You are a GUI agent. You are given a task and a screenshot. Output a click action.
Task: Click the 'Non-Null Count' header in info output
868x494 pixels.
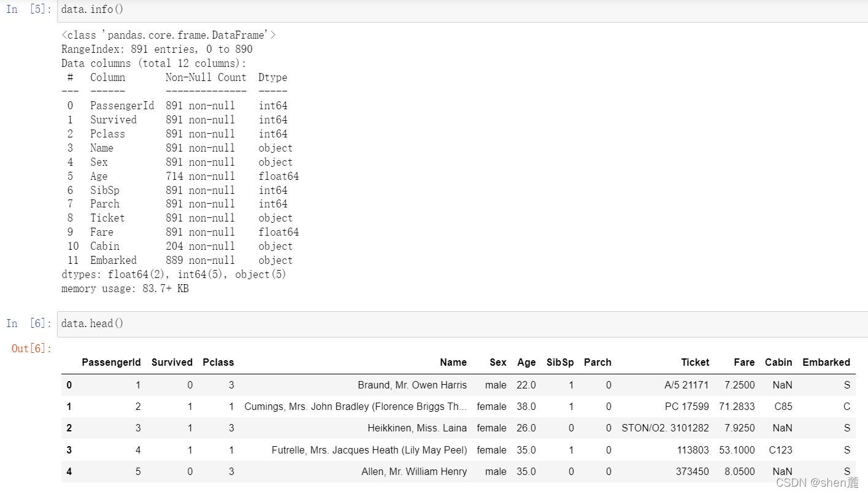pyautogui.click(x=206, y=77)
